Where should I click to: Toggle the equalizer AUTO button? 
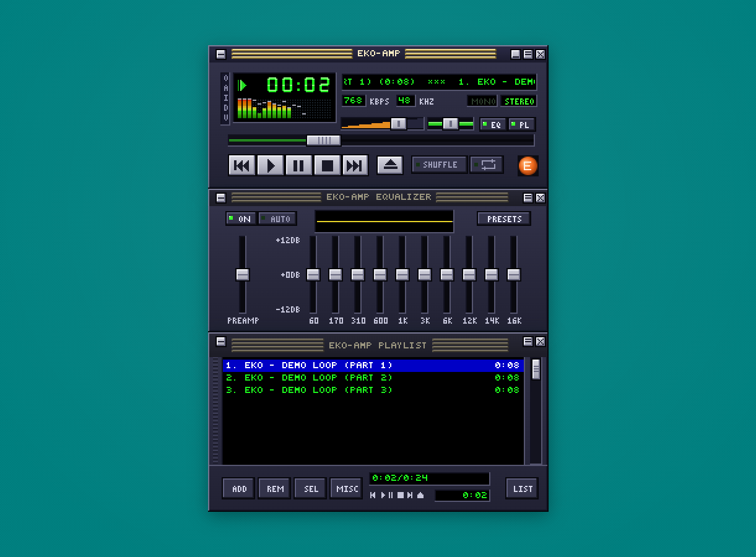pyautogui.click(x=277, y=218)
